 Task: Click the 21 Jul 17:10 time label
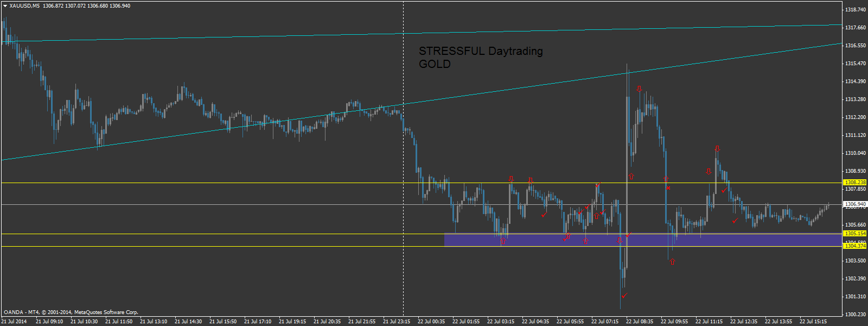(x=258, y=322)
